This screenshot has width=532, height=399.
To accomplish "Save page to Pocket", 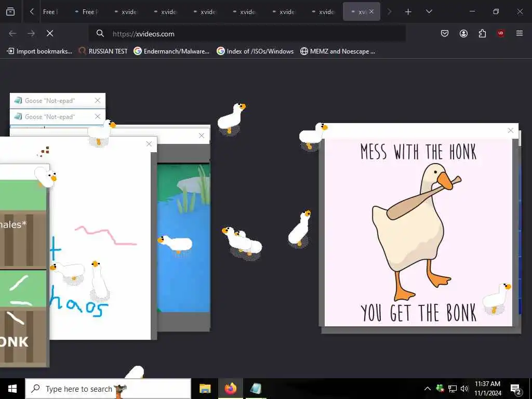I will click(445, 33).
